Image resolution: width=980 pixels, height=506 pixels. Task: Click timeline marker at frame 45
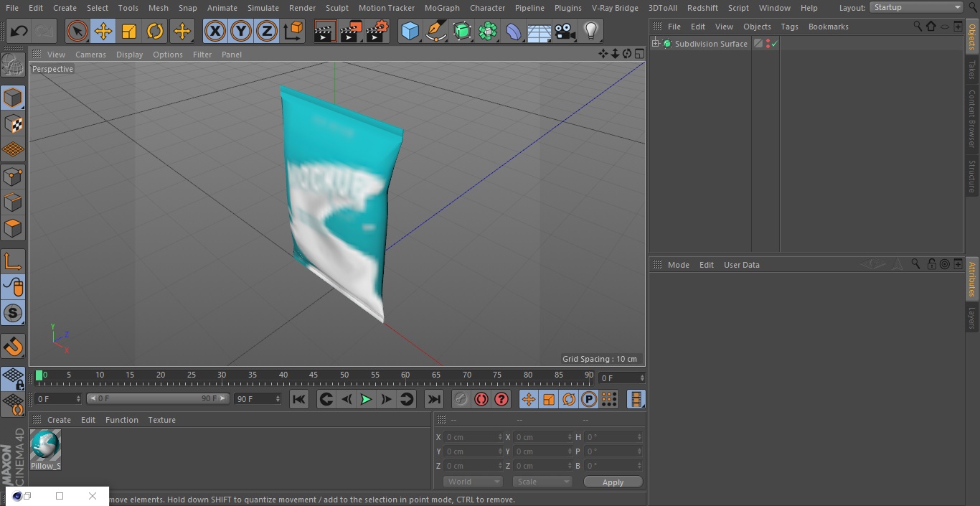tap(314, 375)
